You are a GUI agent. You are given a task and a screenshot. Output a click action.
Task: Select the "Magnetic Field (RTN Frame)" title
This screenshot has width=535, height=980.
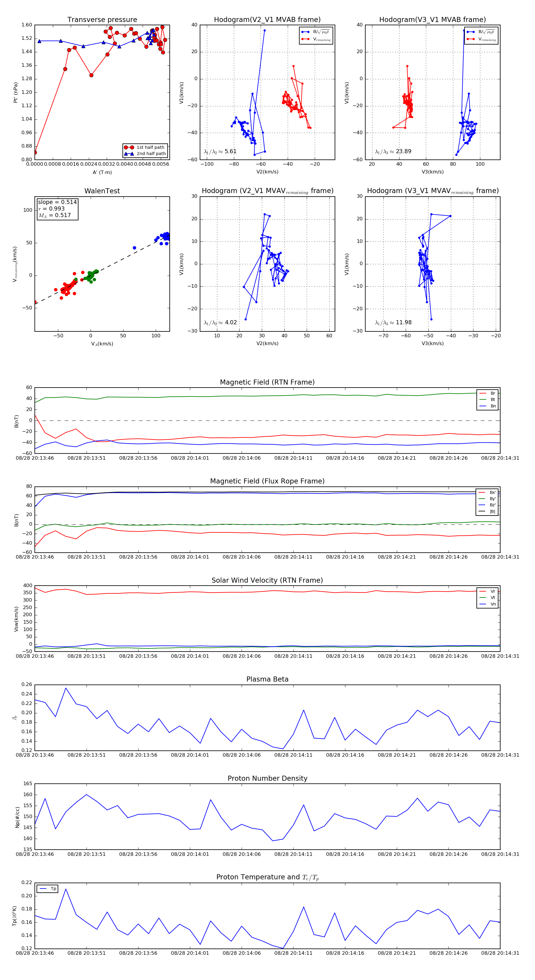click(267, 382)
